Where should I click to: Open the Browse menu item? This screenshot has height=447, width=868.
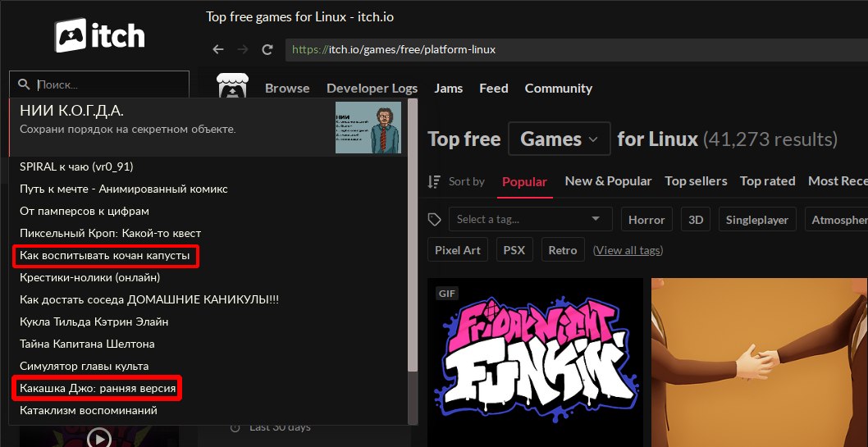[287, 89]
